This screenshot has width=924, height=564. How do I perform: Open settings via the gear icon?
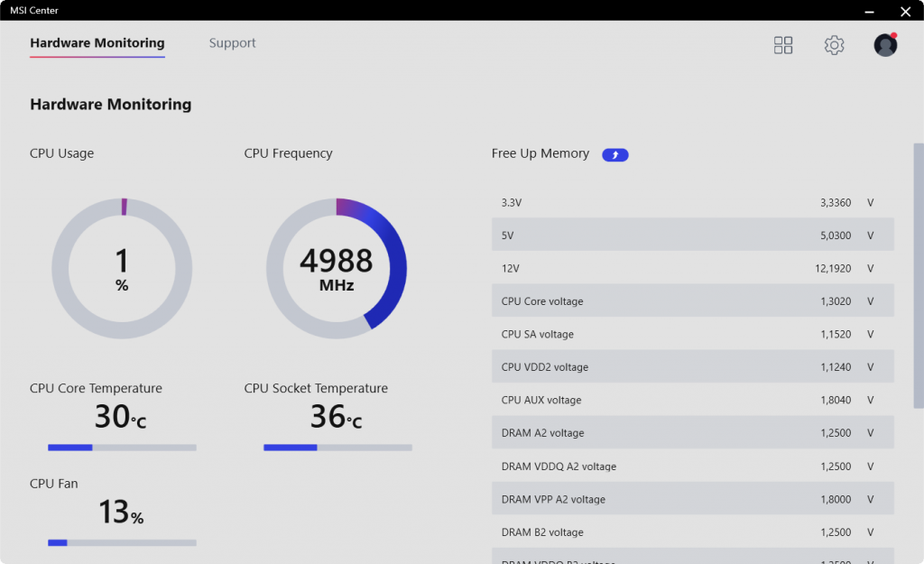(x=834, y=45)
